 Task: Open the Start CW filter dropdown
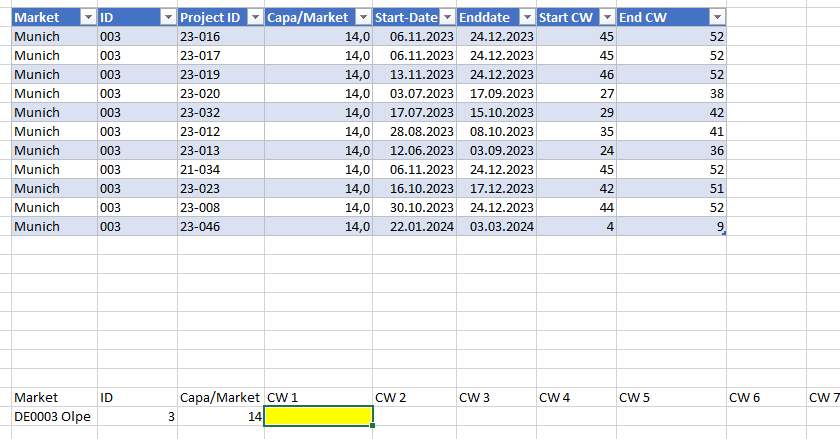[x=607, y=18]
